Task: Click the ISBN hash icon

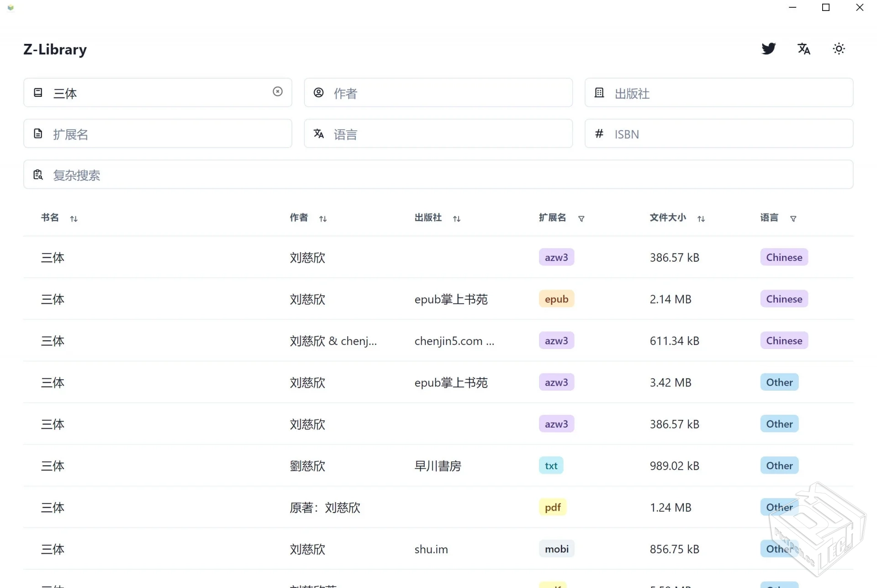Action: (599, 134)
